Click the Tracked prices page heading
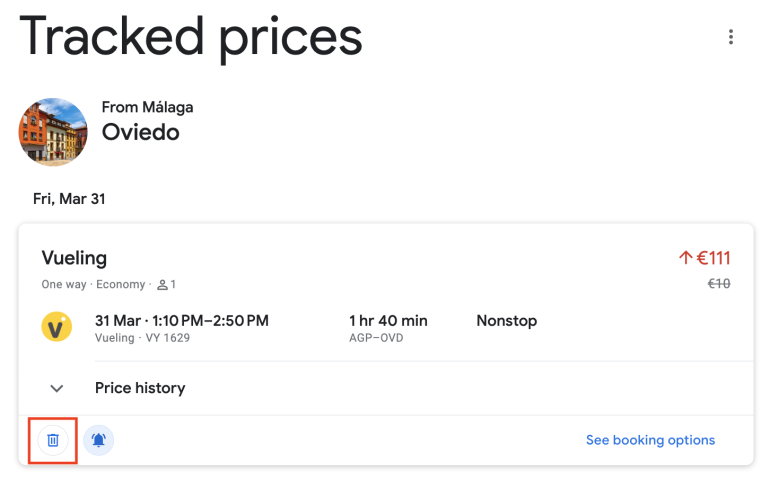Image resolution: width=770 pixels, height=480 pixels. coord(190,37)
